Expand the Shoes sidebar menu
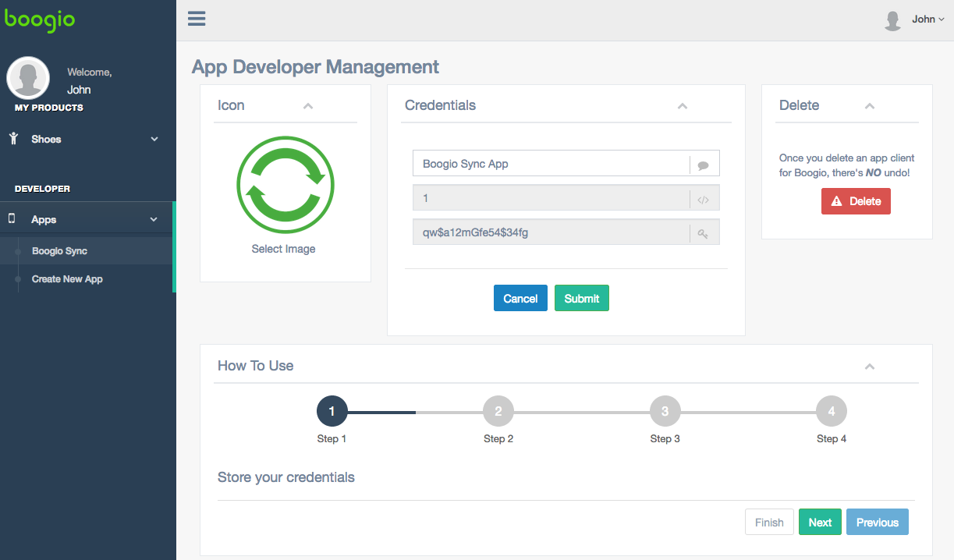954x560 pixels. pyautogui.click(x=87, y=139)
